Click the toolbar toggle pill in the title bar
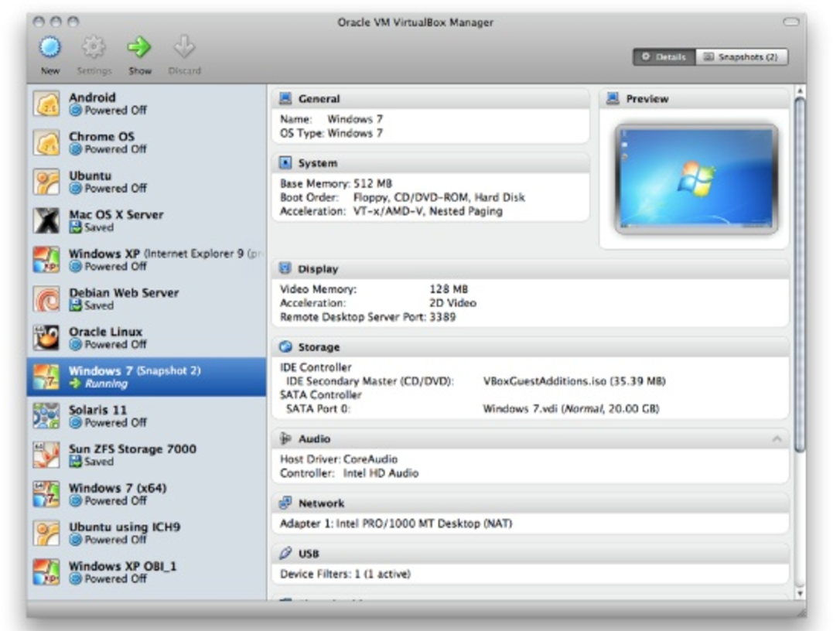 [x=790, y=22]
